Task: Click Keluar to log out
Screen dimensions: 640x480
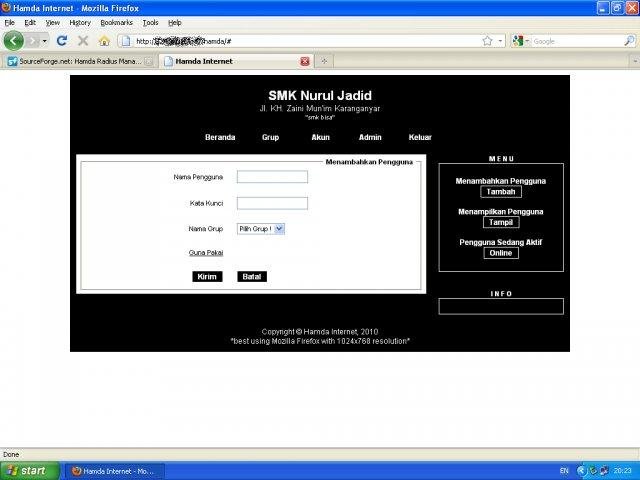Action: (x=420, y=137)
